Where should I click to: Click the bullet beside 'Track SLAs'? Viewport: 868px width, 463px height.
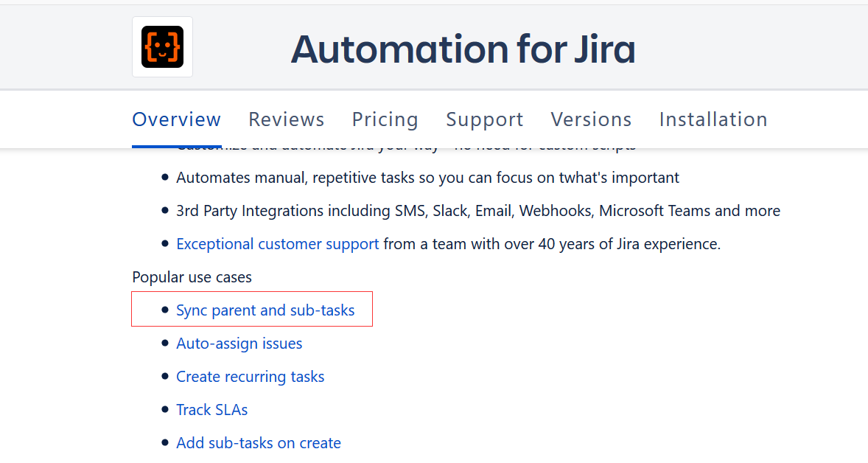[164, 408]
